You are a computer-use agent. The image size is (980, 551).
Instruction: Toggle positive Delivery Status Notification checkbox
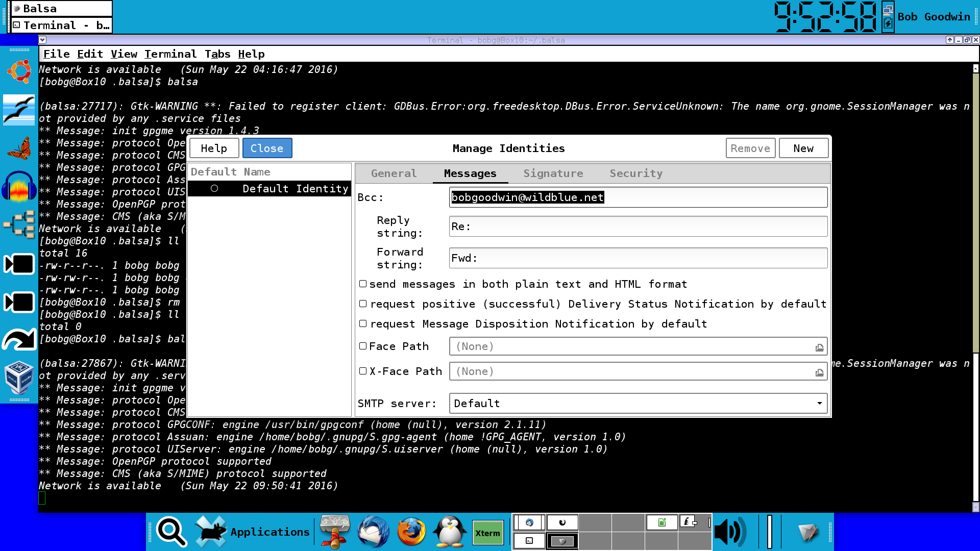363,304
